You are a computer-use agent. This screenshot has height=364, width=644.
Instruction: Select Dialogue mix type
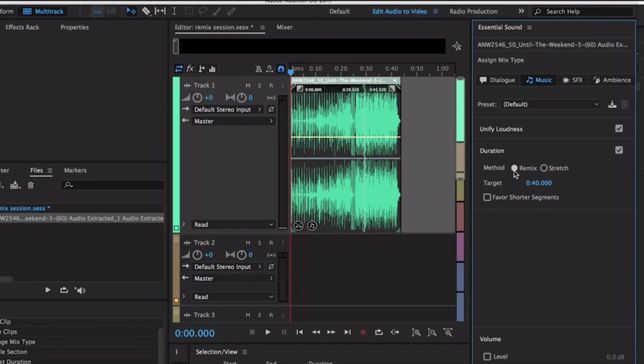click(497, 80)
